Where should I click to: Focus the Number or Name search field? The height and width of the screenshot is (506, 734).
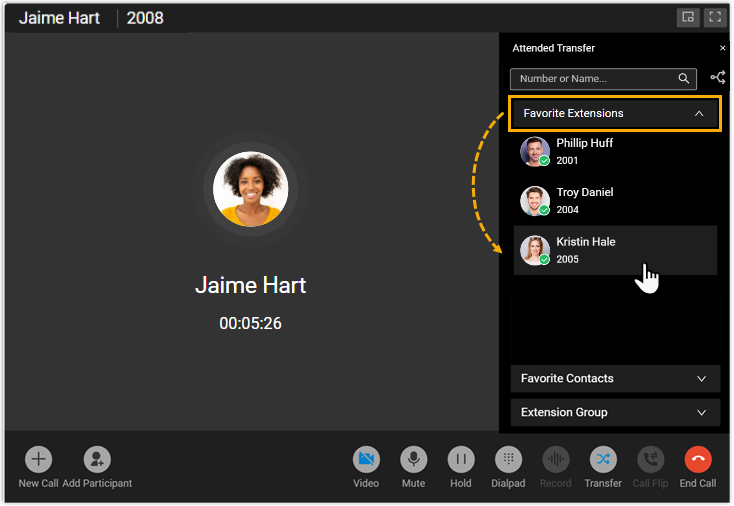pyautogui.click(x=603, y=79)
